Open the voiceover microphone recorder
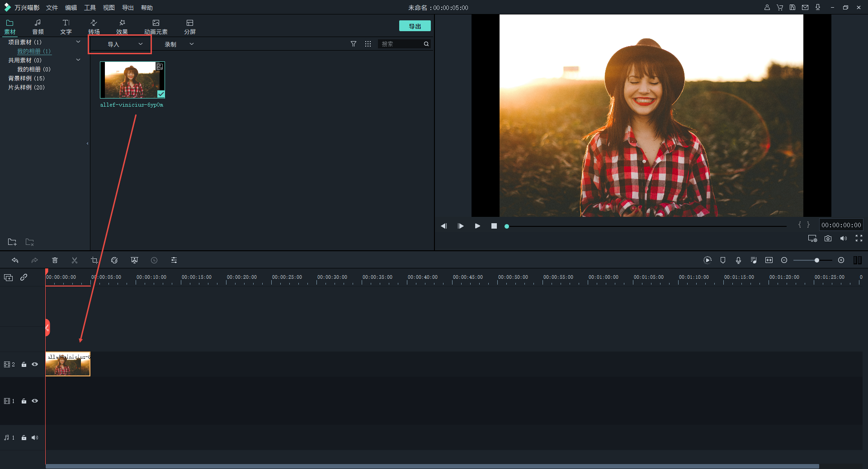Screen dimensions: 868x469 [x=738, y=260]
